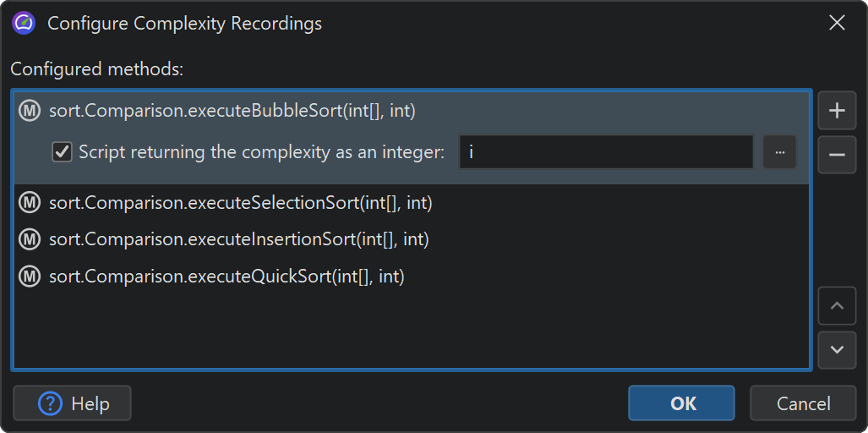Move the selected method down
This screenshot has height=433, width=868.
(x=837, y=349)
